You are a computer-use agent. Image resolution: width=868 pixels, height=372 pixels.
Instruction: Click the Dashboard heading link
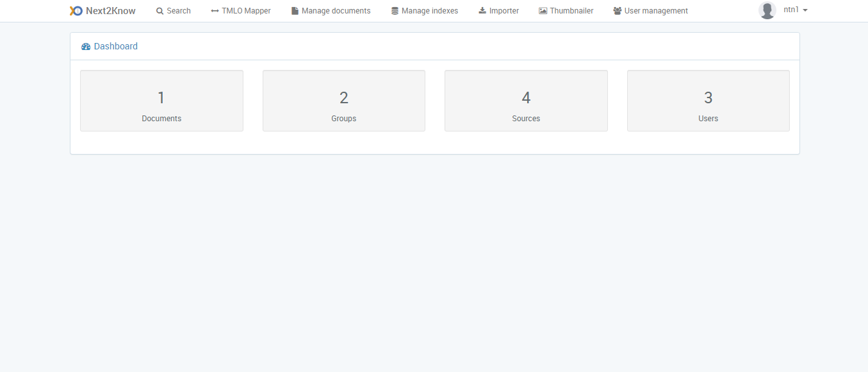pyautogui.click(x=115, y=46)
